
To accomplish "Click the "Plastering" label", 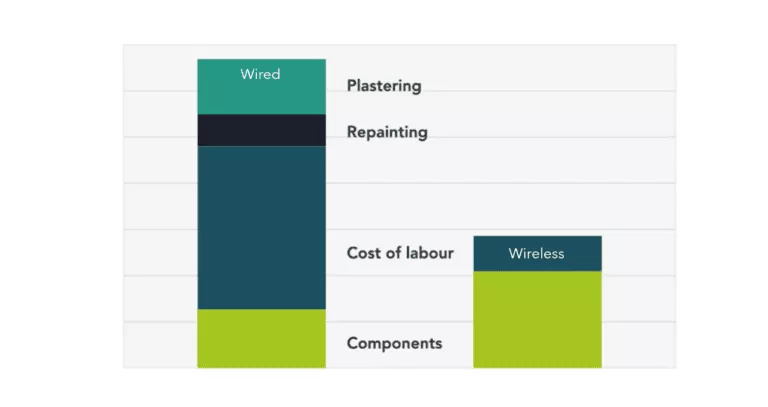I will coord(384,86).
